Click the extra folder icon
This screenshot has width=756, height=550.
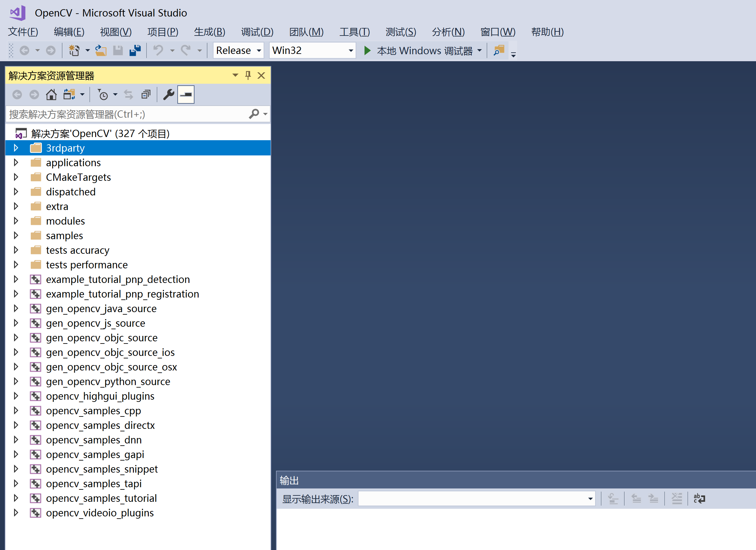pos(36,206)
